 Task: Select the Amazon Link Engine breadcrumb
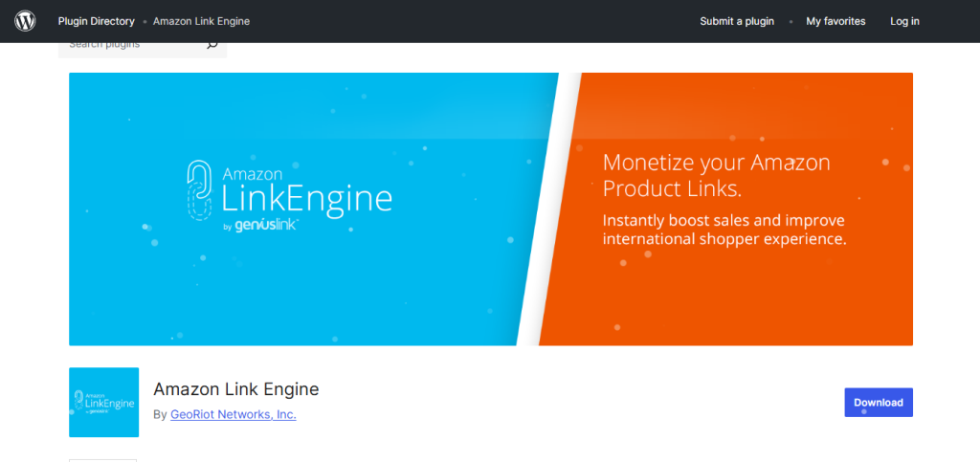click(x=201, y=21)
